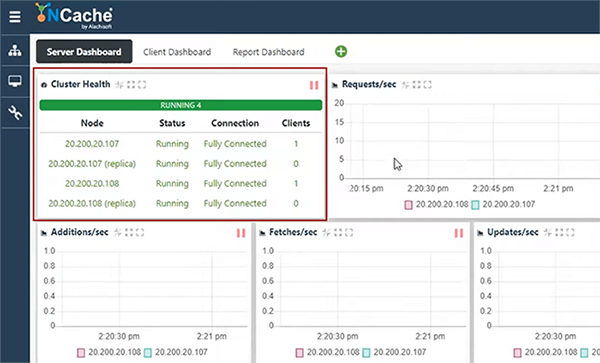The image size is (600, 363).
Task: Pause the Cluster Health panel
Action: [314, 85]
